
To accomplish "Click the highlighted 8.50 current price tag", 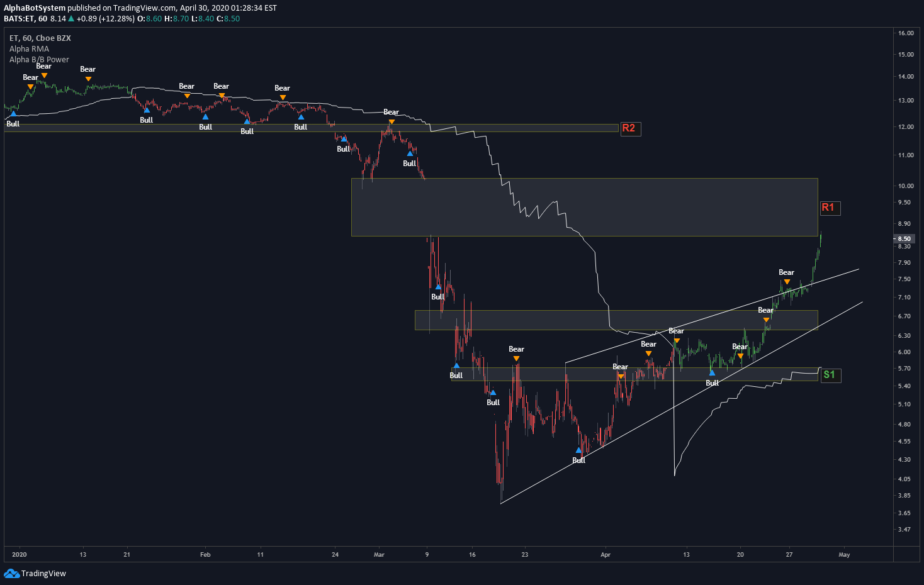I will coord(904,239).
